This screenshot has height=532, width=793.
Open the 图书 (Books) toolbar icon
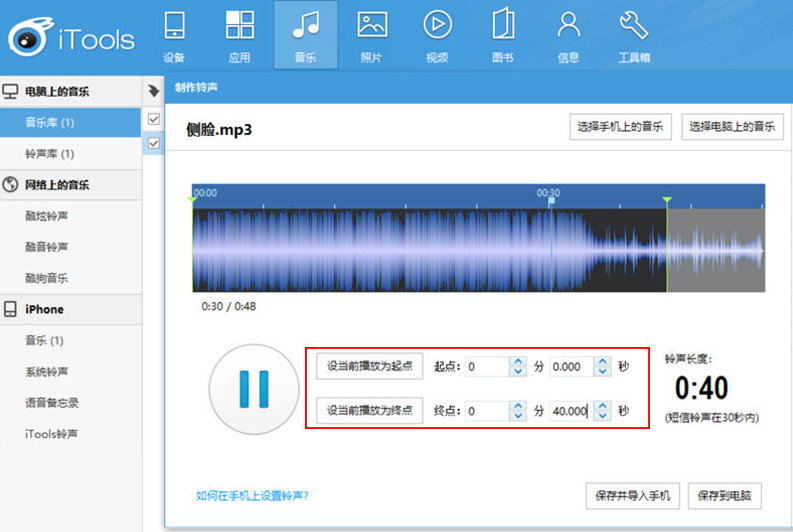[502, 27]
